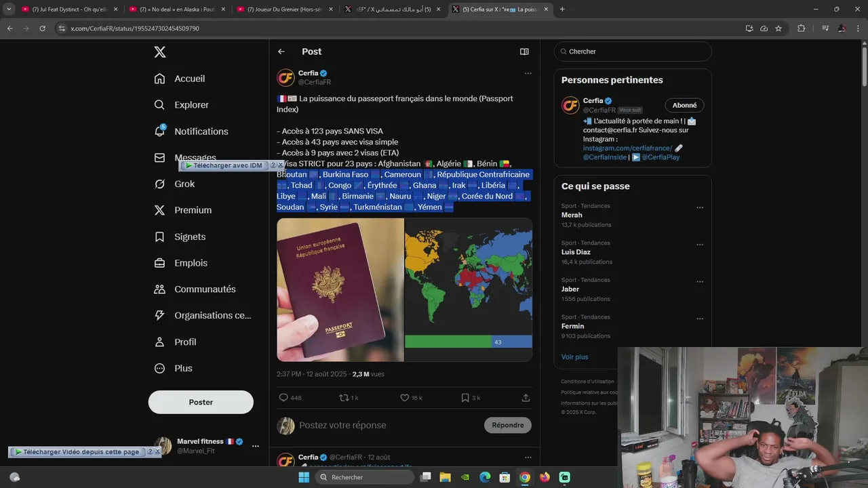
Task: Open options for Jaber trend
Action: (700, 282)
